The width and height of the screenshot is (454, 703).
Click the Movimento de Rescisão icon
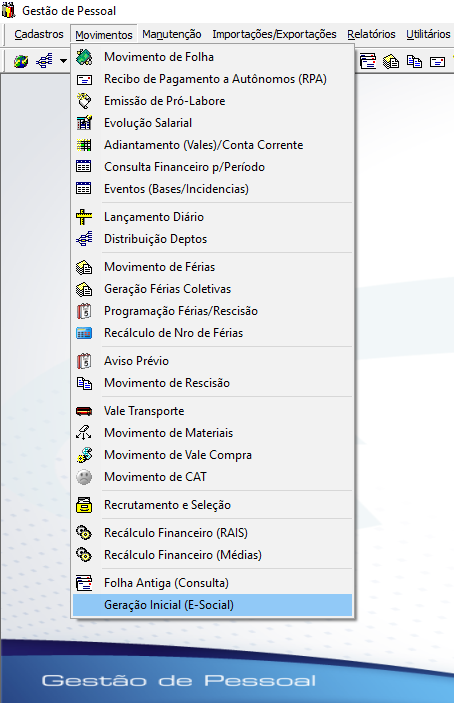pos(84,383)
